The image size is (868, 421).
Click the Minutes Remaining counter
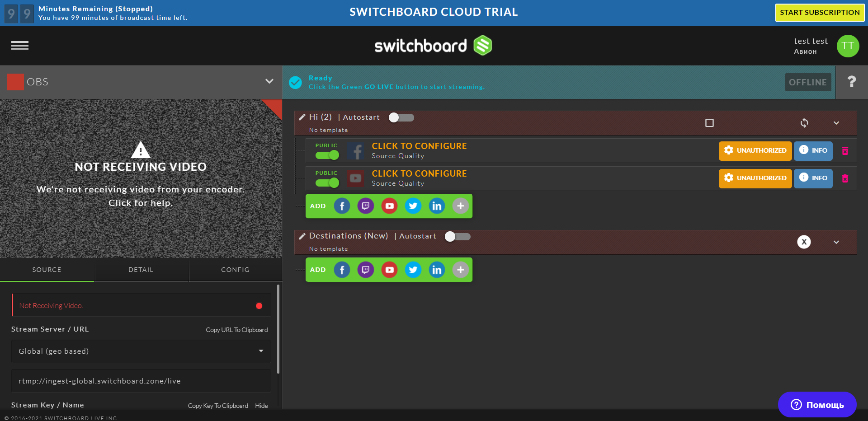(19, 14)
